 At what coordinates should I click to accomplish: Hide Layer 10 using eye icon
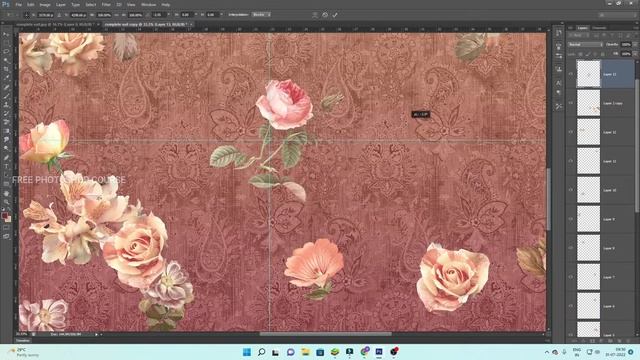[x=571, y=190]
